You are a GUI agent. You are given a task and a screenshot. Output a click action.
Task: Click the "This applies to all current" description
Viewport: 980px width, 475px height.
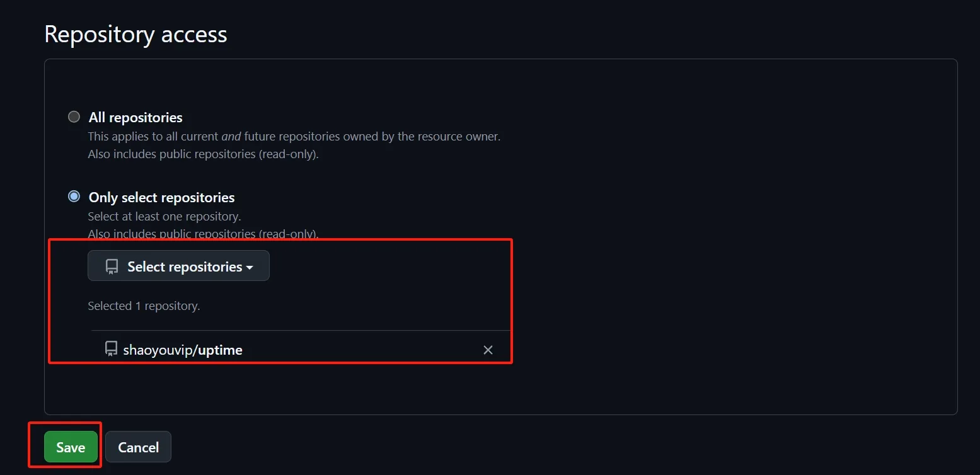coord(153,136)
